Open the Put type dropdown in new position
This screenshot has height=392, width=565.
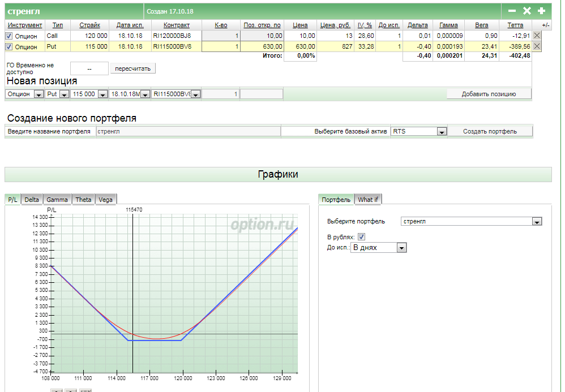64,94
